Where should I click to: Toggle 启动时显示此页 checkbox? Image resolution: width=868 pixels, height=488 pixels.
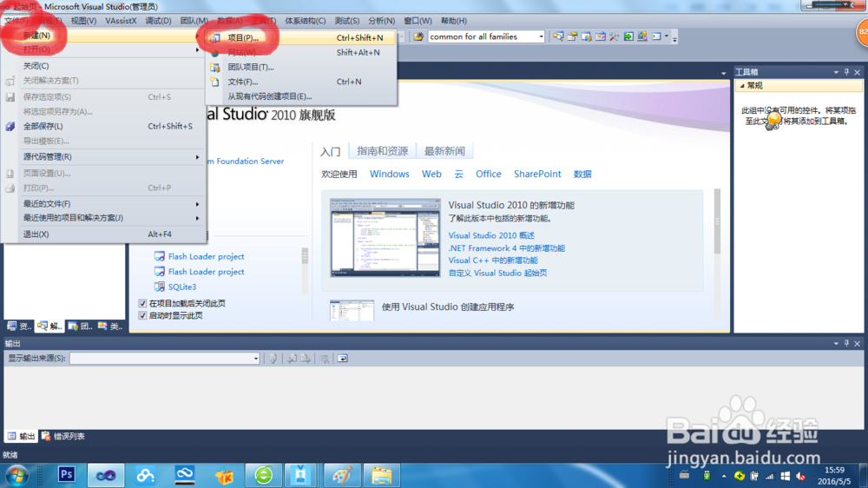point(142,315)
